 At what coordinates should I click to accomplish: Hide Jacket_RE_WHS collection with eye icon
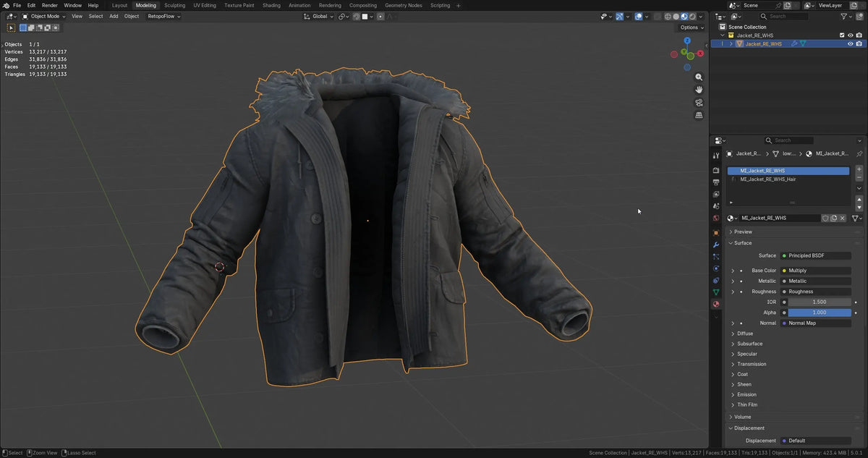pos(850,35)
